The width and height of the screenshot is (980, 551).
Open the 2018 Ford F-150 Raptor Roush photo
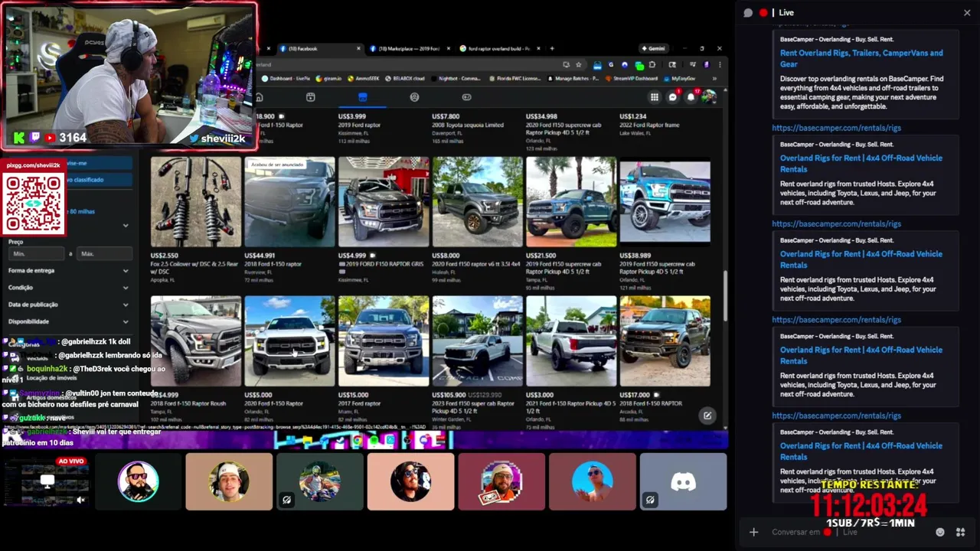195,341
